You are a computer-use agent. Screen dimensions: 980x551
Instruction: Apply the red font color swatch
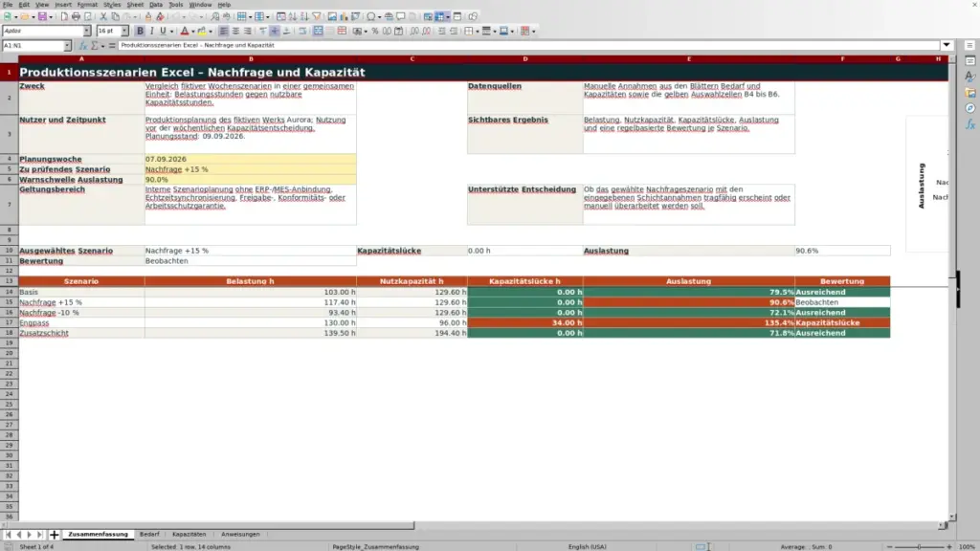(185, 32)
